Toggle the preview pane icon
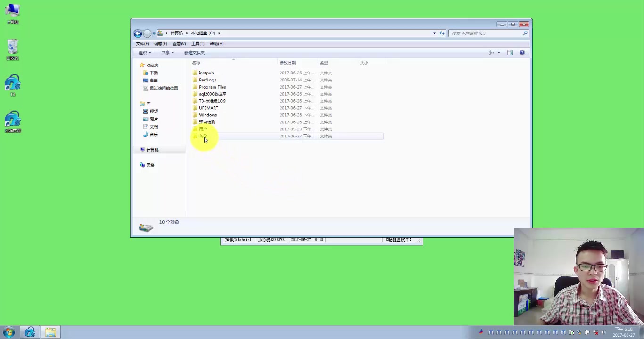This screenshot has height=339, width=644. 510,53
